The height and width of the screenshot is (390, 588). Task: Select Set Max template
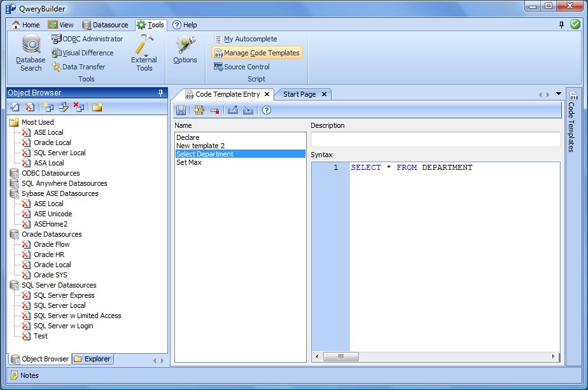coord(240,162)
